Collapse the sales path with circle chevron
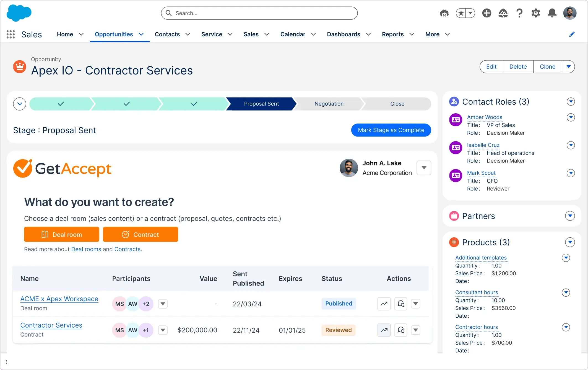The height and width of the screenshot is (370, 588). click(20, 104)
